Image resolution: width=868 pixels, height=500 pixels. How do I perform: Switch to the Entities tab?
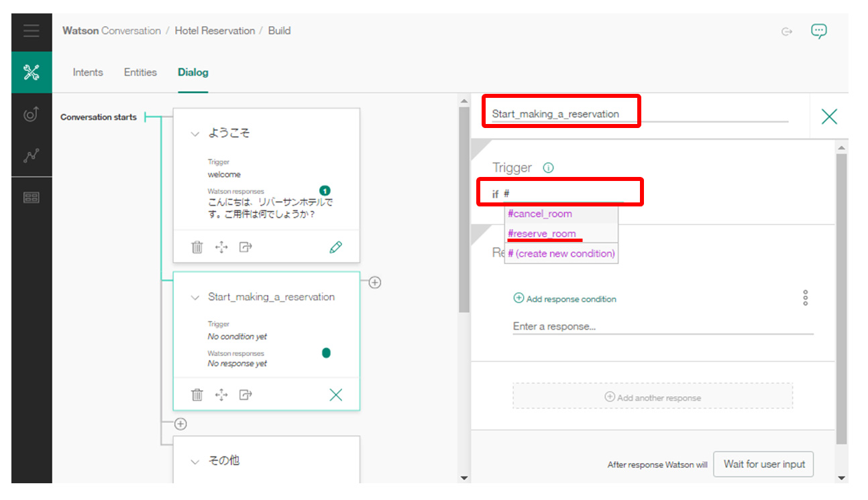140,72
